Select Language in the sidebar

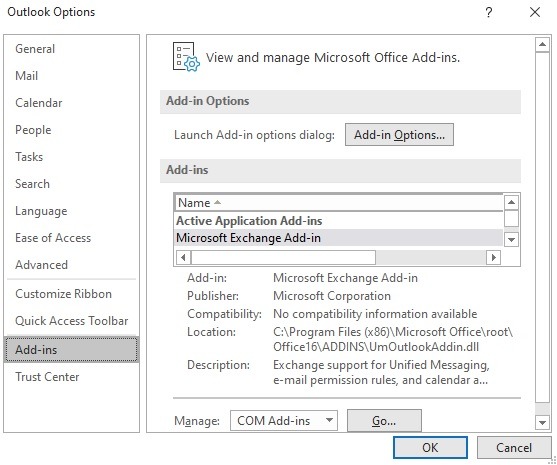point(41,211)
